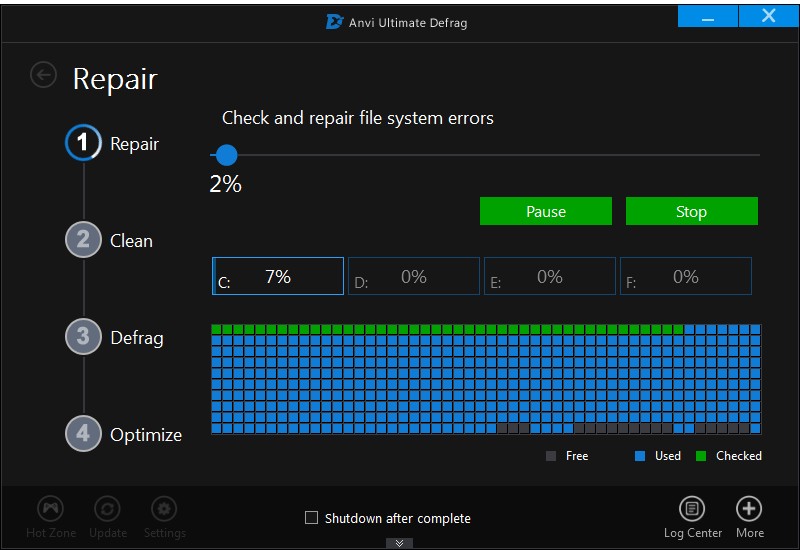800x550 pixels.
Task: Select the C: drive 7% tab
Action: click(278, 277)
